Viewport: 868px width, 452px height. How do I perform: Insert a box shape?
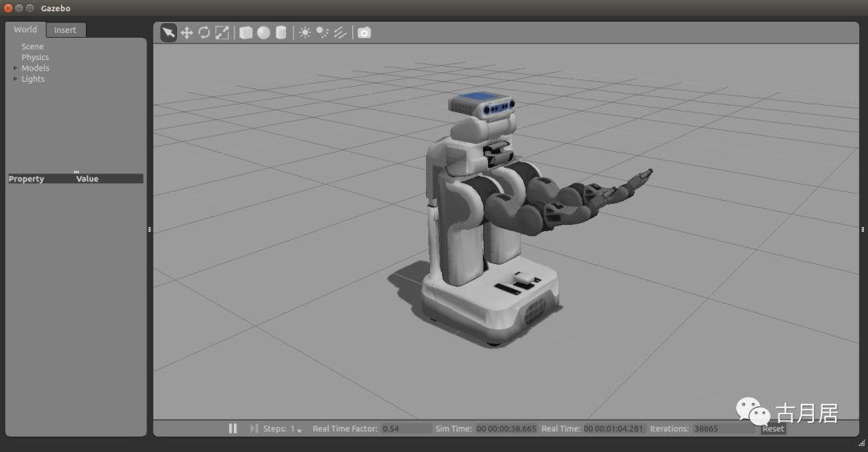tap(246, 33)
